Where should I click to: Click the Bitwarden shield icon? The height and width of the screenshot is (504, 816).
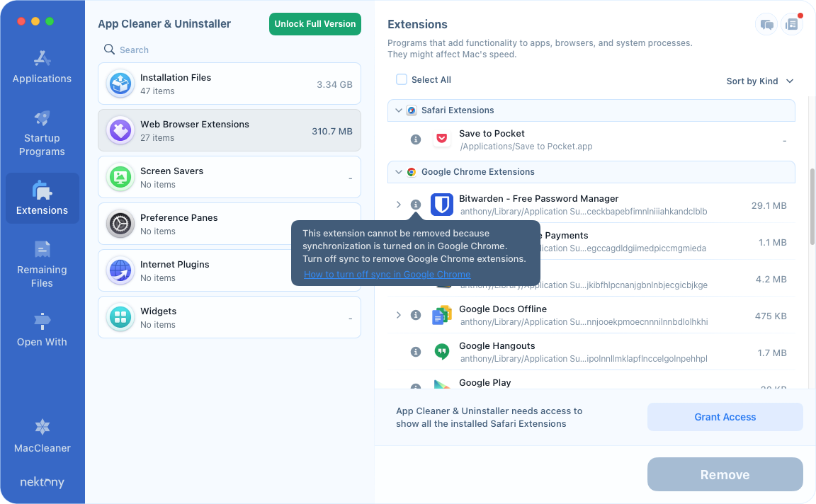pyautogui.click(x=442, y=205)
